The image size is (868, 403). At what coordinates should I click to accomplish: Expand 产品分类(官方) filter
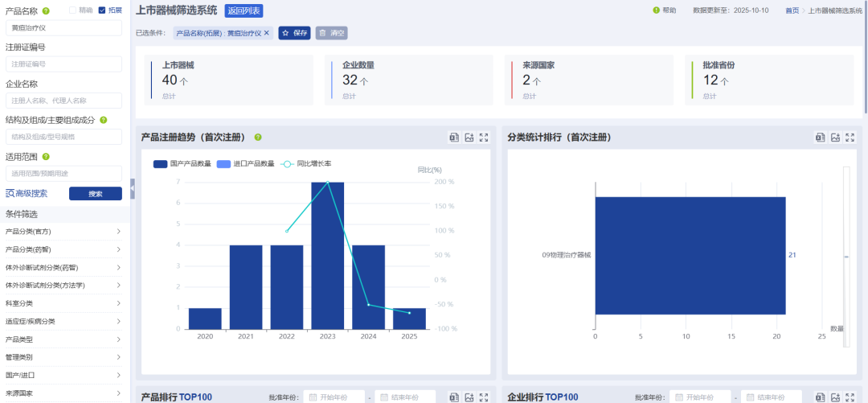(x=63, y=231)
